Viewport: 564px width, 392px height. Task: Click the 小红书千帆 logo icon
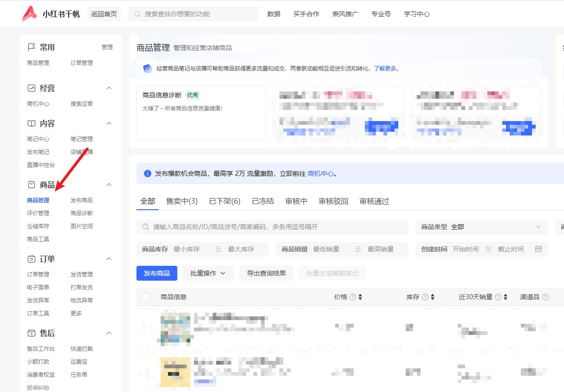click(29, 13)
